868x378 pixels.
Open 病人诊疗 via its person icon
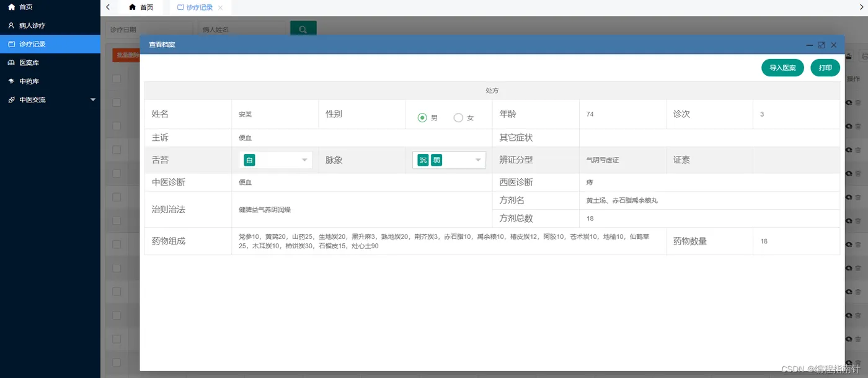[x=11, y=25]
